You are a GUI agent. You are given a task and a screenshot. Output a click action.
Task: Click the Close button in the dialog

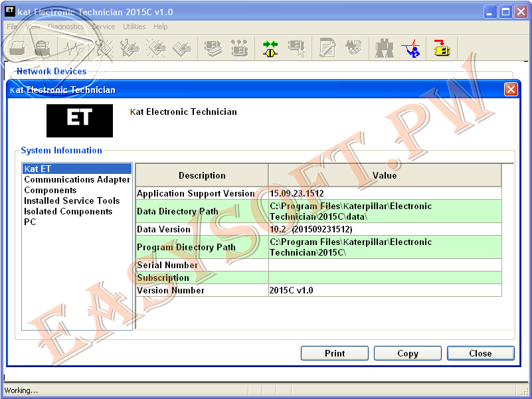pyautogui.click(x=480, y=353)
